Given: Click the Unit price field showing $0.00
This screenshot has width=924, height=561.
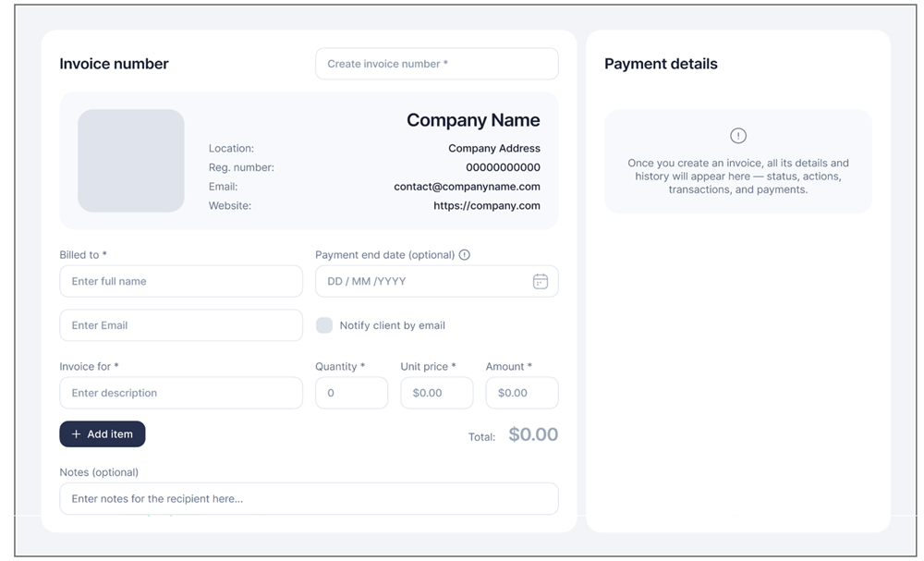Looking at the screenshot, I should point(436,393).
